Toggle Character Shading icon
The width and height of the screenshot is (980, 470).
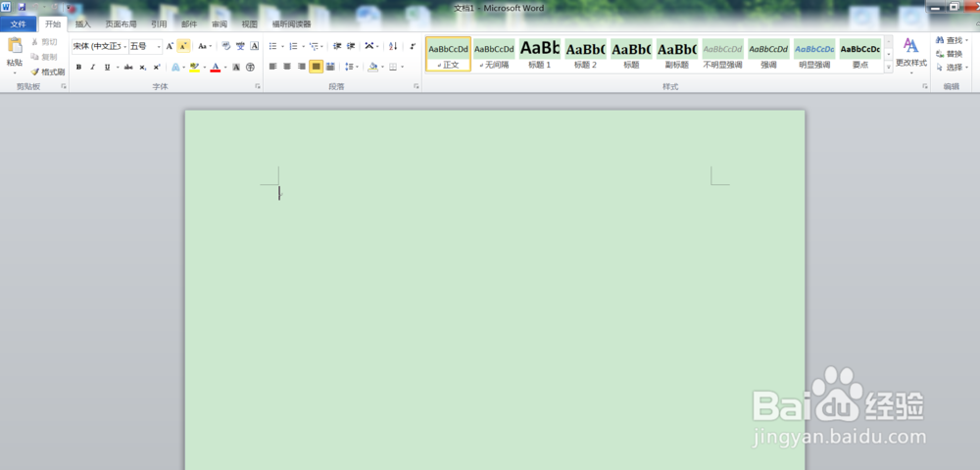236,67
